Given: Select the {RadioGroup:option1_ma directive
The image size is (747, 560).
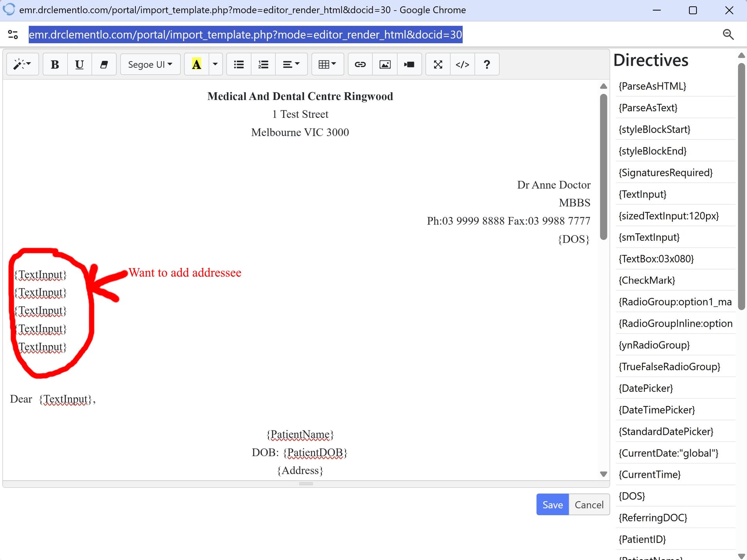Looking at the screenshot, I should click(675, 302).
